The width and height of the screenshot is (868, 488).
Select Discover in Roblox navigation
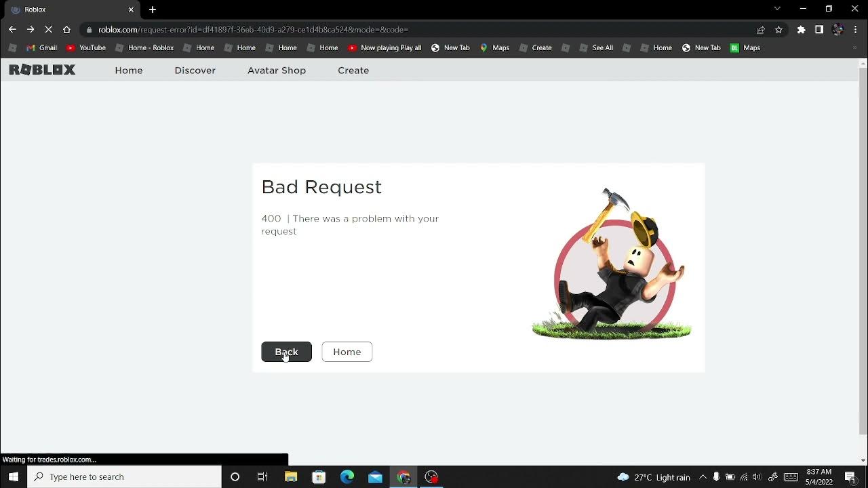click(195, 70)
